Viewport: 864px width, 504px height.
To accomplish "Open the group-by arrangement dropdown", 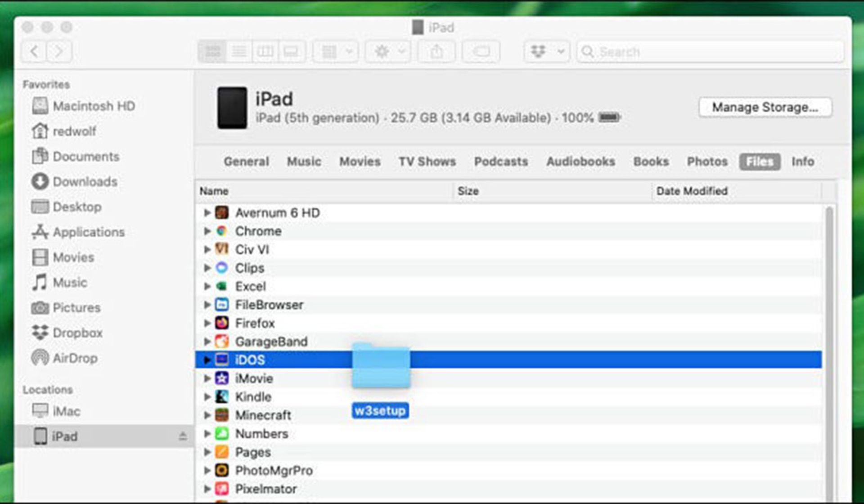I will (336, 52).
